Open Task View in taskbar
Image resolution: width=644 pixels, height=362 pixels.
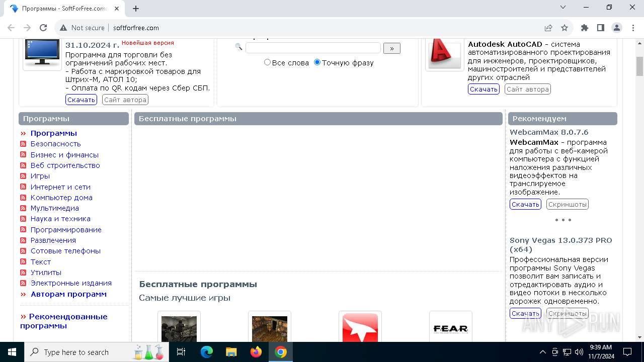point(181,352)
